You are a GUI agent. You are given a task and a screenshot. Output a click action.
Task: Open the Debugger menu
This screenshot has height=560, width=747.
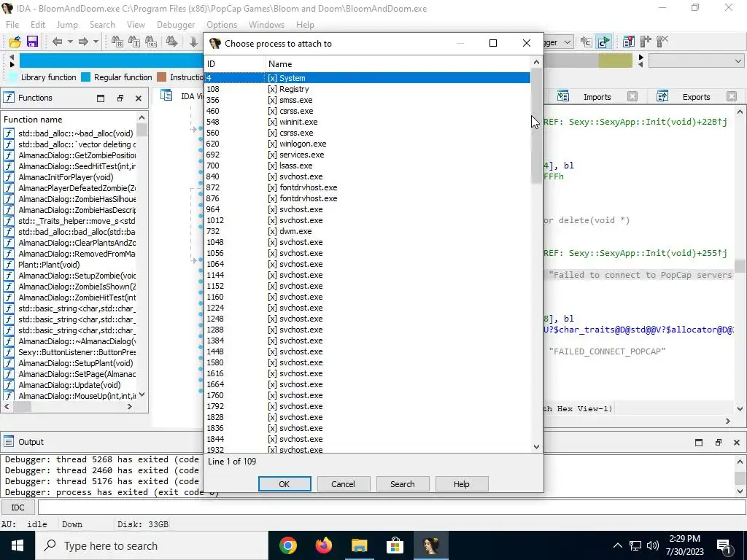176,25
